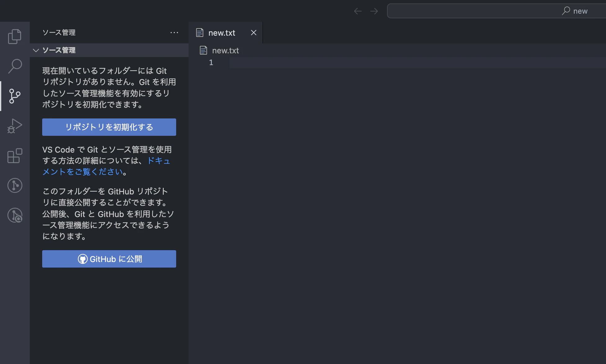Click the GitHub logo in the publish button
Image resolution: width=606 pixels, height=364 pixels.
click(x=82, y=259)
